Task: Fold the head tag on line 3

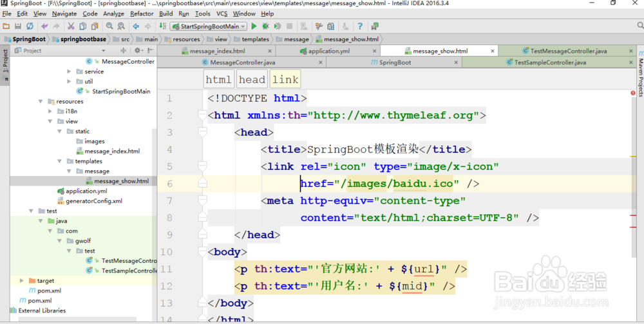Action: pos(202,132)
